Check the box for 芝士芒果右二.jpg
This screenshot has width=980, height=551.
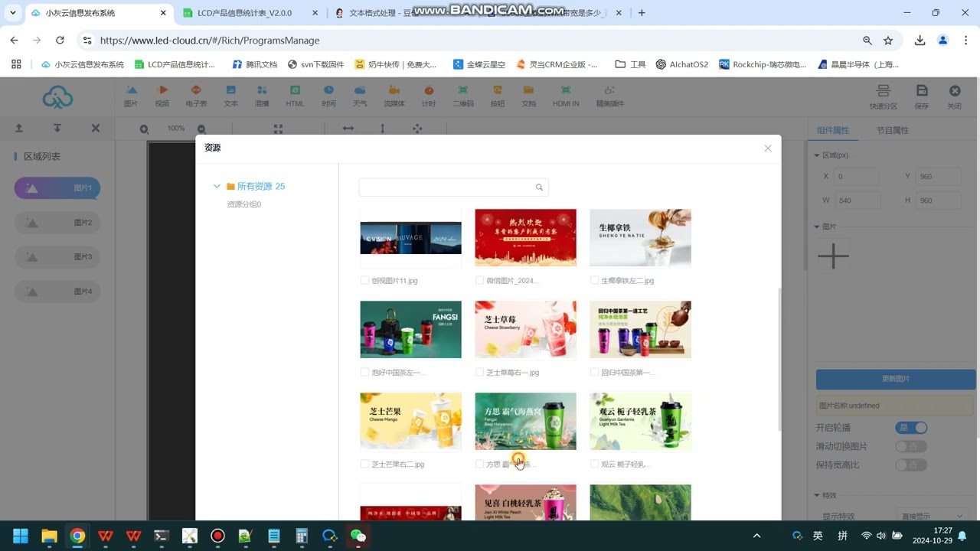(364, 465)
